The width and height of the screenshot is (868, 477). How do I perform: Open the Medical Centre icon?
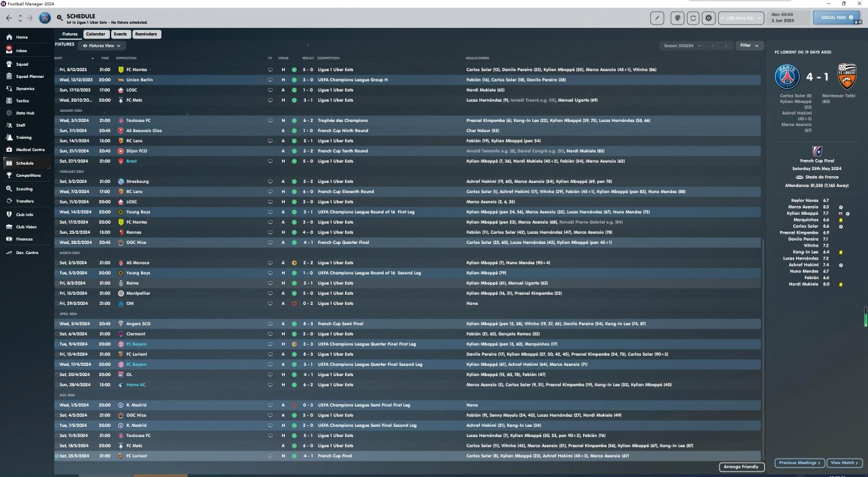tap(9, 150)
